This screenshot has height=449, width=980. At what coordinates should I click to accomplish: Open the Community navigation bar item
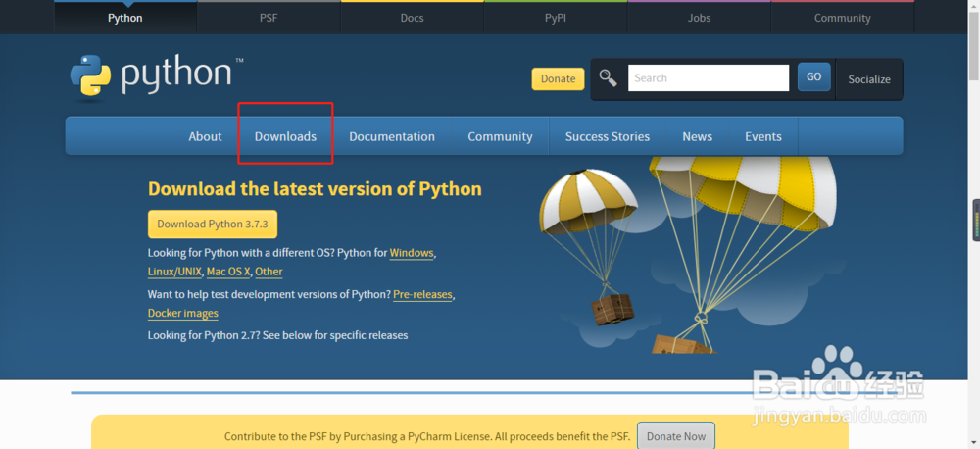pos(500,136)
